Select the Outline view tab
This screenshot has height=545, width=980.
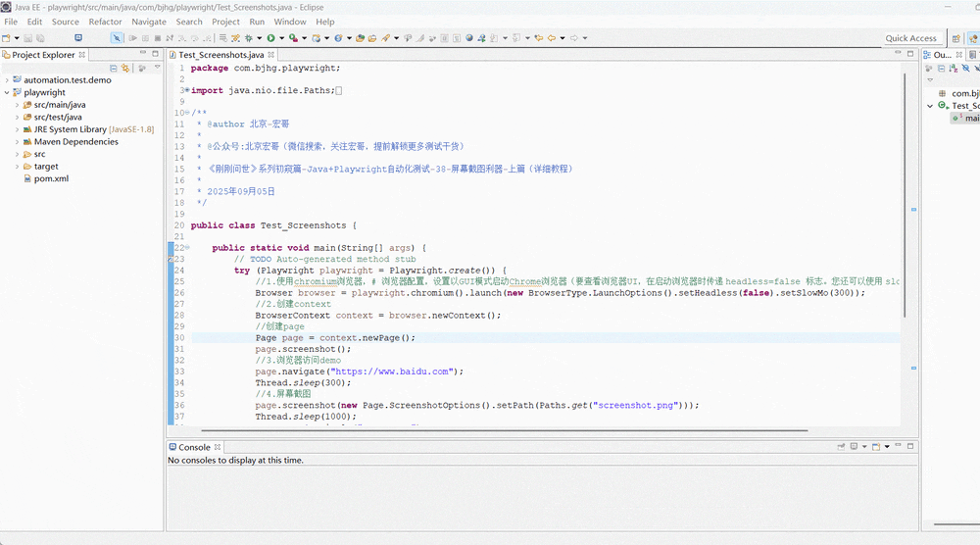[x=942, y=55]
